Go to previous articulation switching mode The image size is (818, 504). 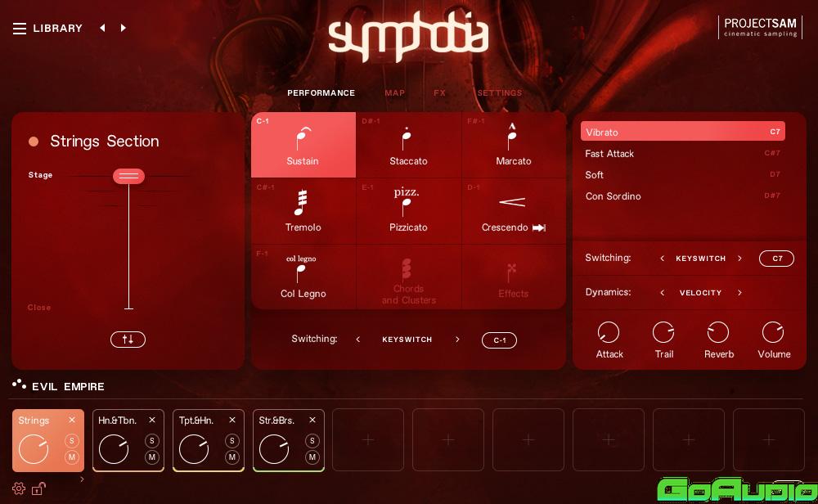pyautogui.click(x=357, y=340)
